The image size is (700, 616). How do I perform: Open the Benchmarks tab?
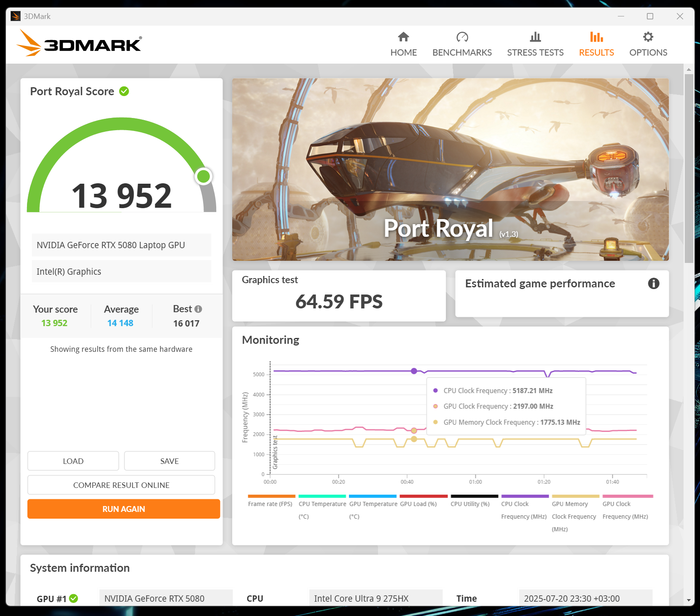pos(462,44)
